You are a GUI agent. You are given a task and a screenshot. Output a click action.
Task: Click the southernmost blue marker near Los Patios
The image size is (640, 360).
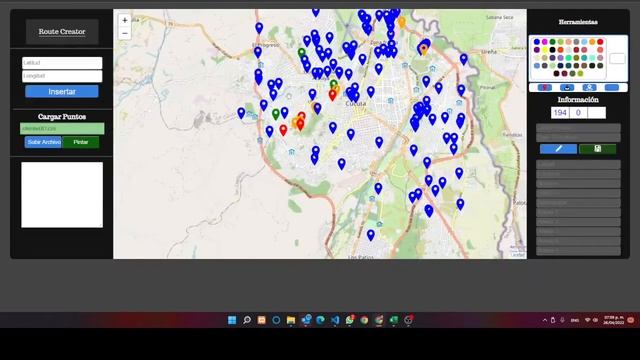371,236
